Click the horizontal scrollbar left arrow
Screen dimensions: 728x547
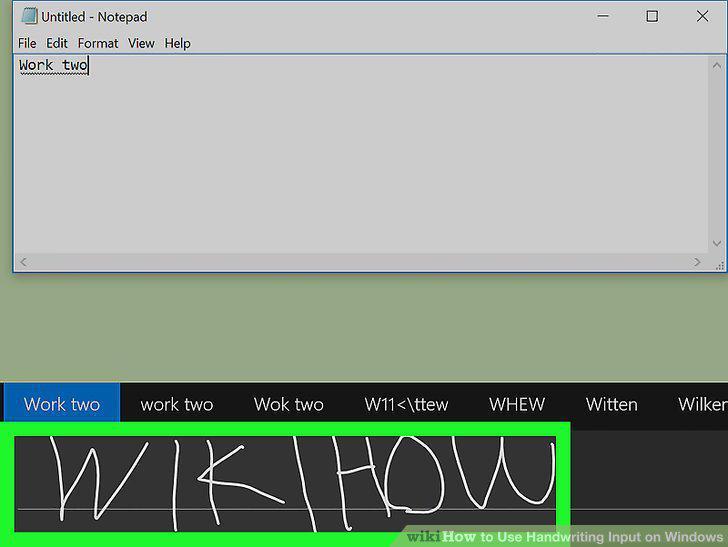tap(23, 262)
